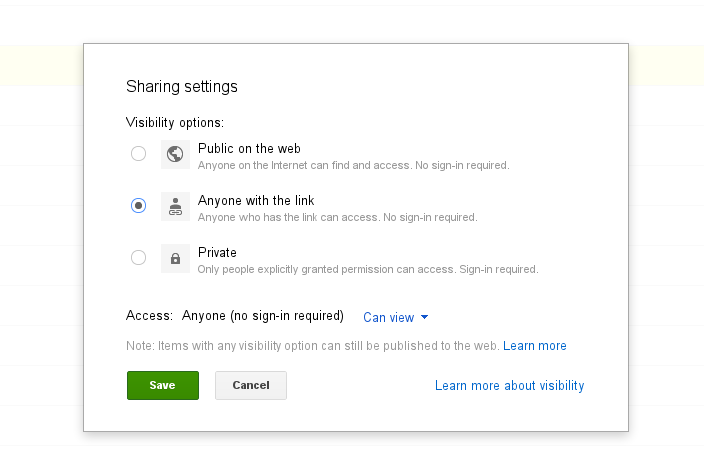This screenshot has width=704, height=470.
Task: Select the Anyone with the link radio button
Action: [138, 205]
